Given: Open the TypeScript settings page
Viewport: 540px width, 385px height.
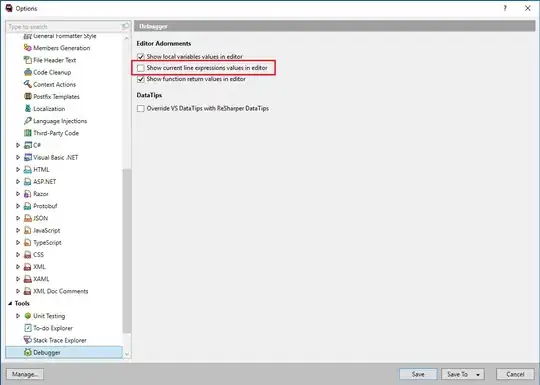Looking at the screenshot, I should coord(47,242).
